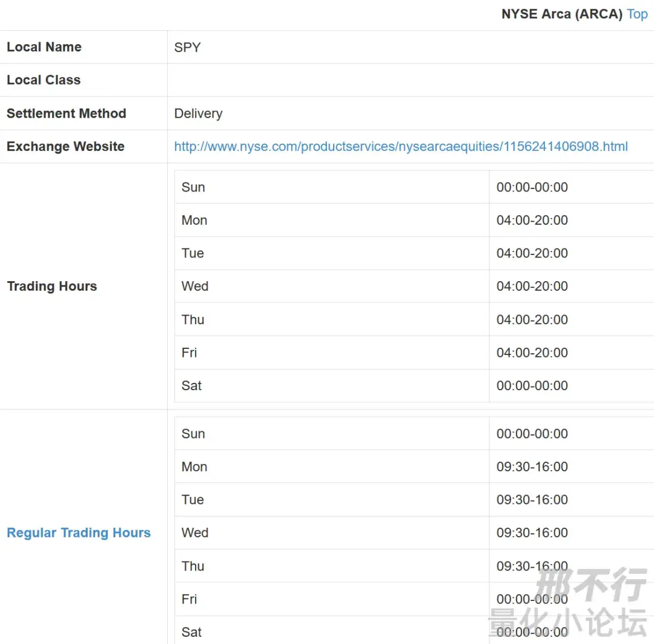
Task: Click Saturday's 00:00-00:00 trading hours cell
Action: click(532, 385)
